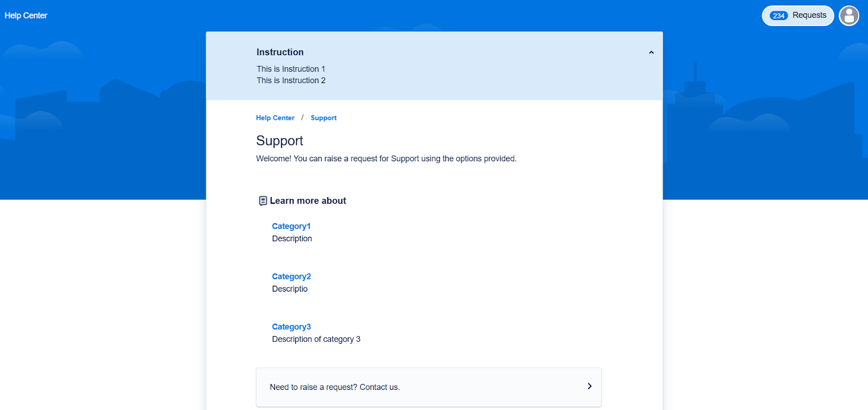868x410 pixels.
Task: Go to Help Center header link
Action: (x=26, y=16)
